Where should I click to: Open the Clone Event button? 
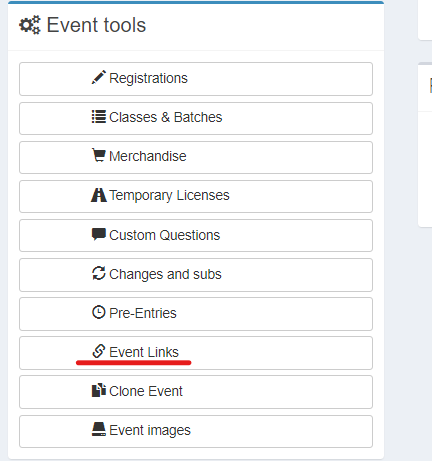point(196,392)
